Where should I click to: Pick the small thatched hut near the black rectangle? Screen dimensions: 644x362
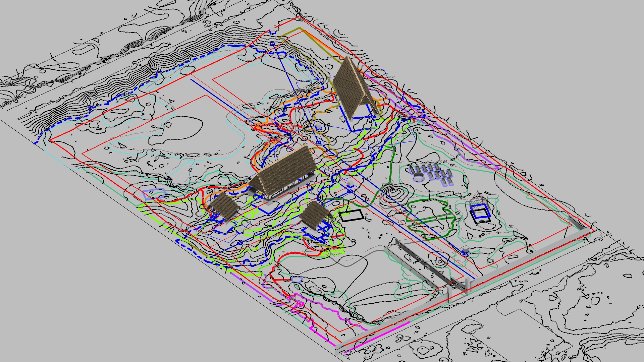pos(314,214)
